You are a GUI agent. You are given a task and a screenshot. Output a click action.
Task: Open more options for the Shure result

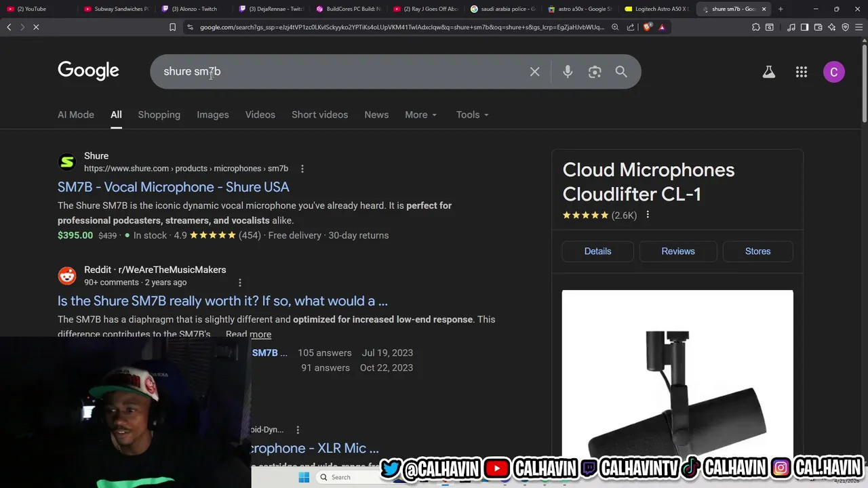click(x=302, y=169)
